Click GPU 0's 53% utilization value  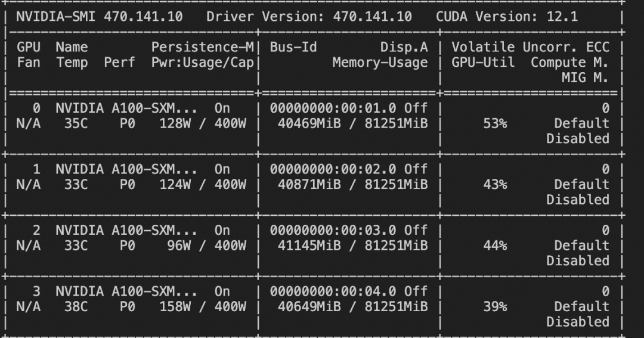[495, 123]
